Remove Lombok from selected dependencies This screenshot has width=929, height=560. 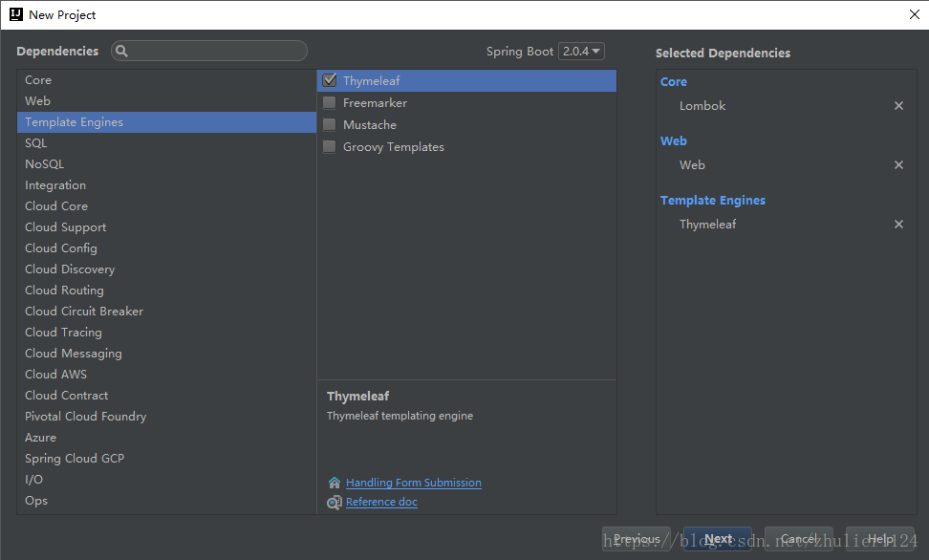pos(898,106)
